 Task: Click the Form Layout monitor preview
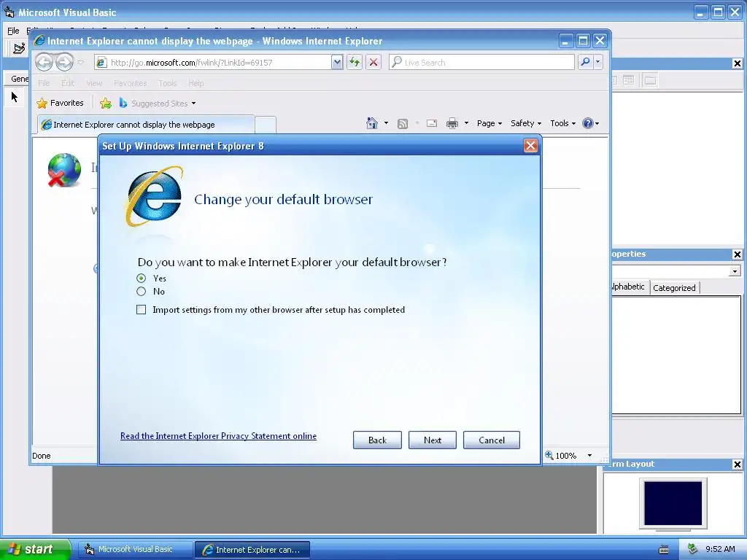click(x=673, y=503)
